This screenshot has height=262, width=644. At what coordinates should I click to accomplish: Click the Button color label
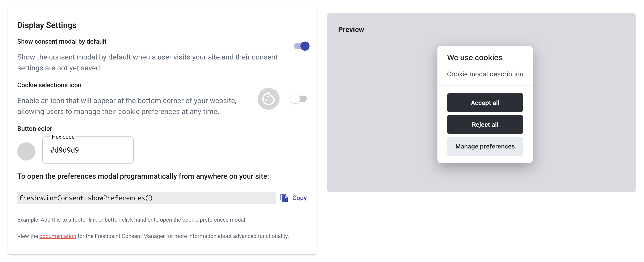(x=35, y=129)
